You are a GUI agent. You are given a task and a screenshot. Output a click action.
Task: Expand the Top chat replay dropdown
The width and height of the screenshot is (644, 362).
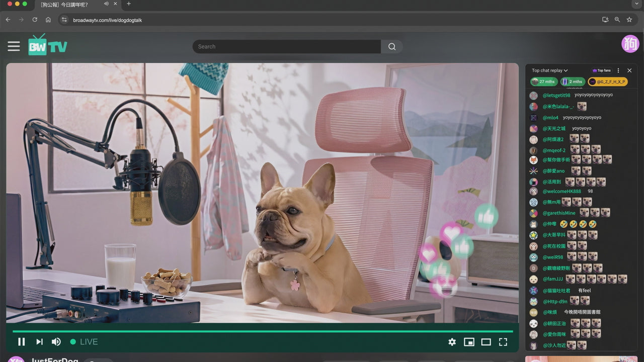point(550,70)
